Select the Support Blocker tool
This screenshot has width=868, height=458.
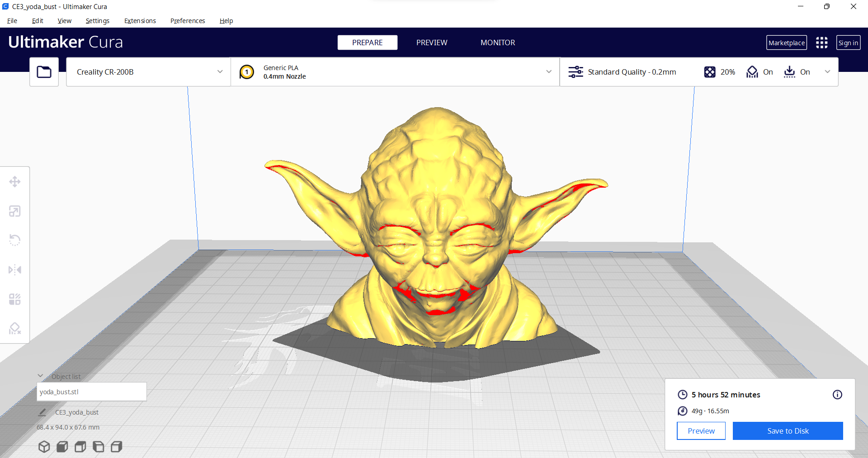coord(15,329)
